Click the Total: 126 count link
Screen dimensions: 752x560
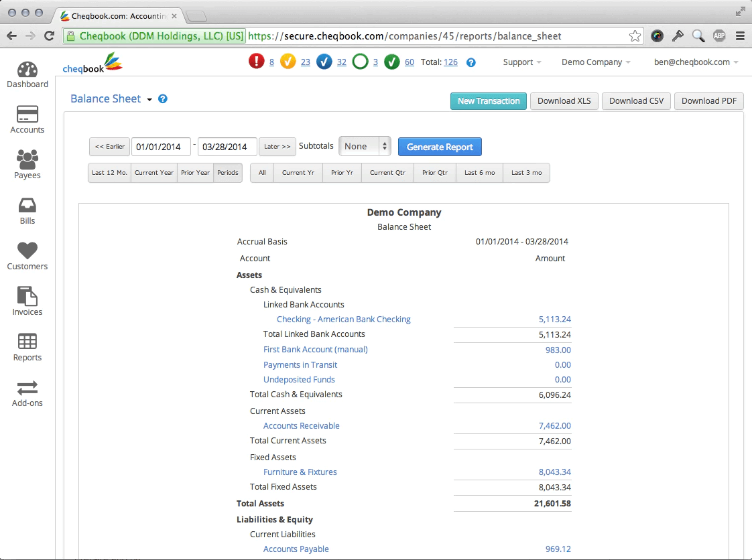[x=450, y=62]
